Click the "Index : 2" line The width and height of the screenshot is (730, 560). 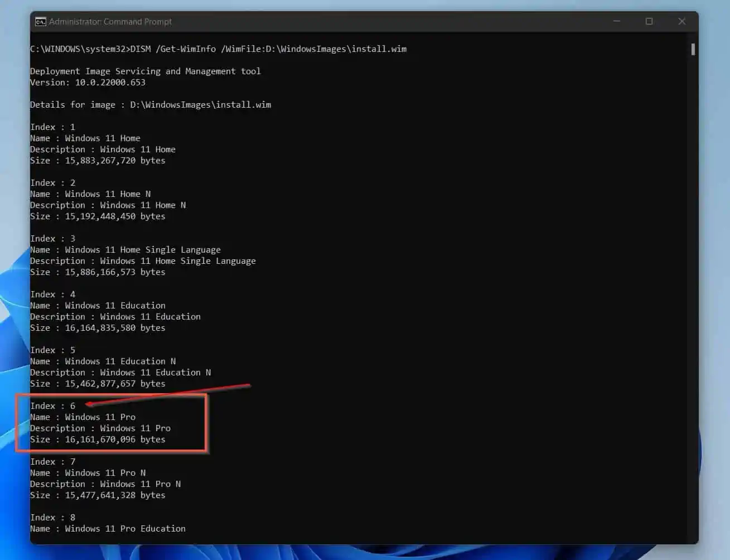pyautogui.click(x=52, y=183)
